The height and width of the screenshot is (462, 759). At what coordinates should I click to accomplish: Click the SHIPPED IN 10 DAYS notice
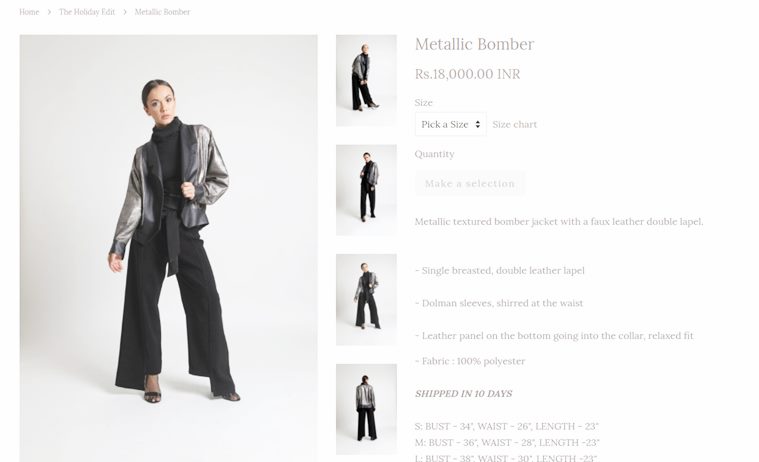coord(463,394)
